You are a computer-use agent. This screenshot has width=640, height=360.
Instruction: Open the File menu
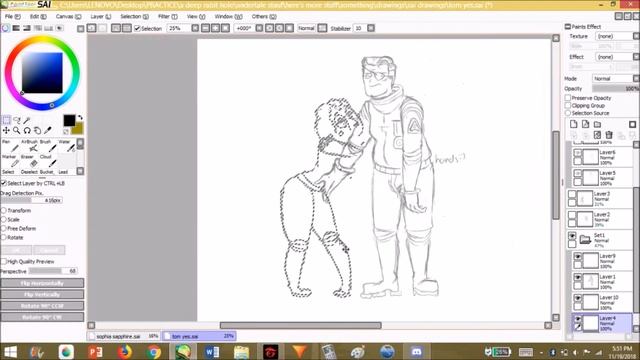coord(12,16)
